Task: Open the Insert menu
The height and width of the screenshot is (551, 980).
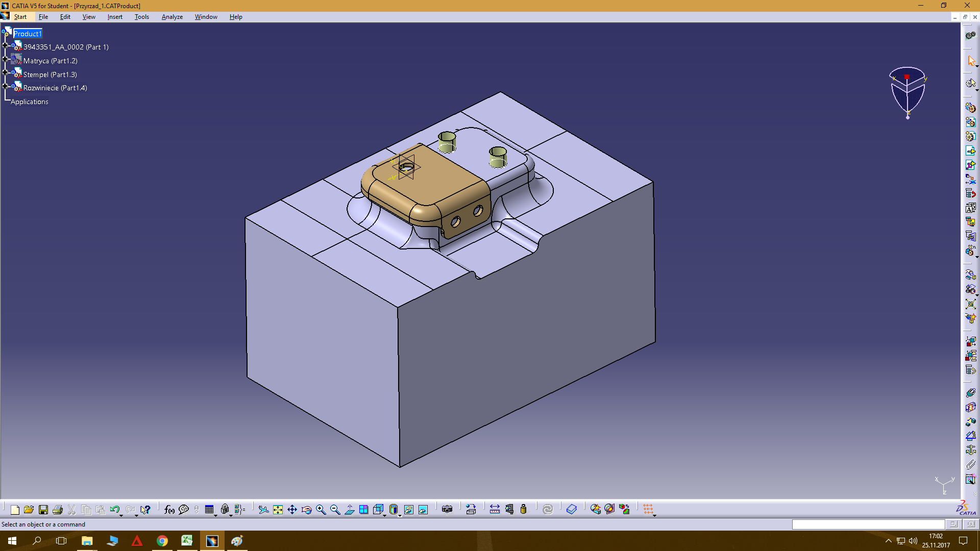Action: click(x=115, y=17)
